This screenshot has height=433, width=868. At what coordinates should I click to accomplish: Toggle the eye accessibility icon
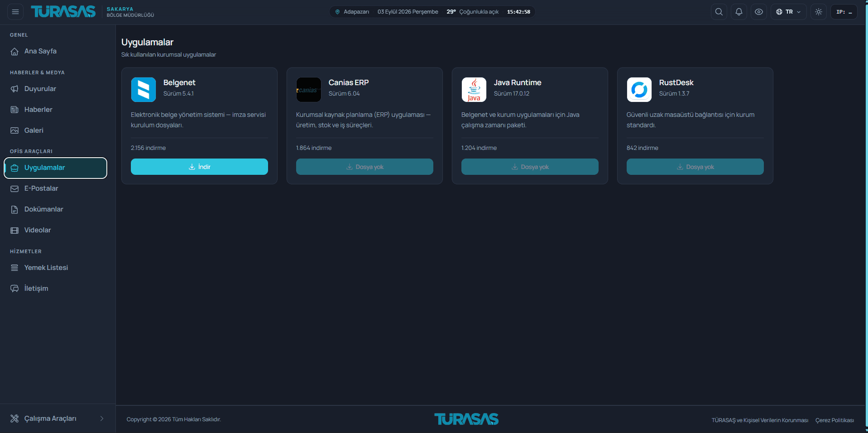[759, 12]
